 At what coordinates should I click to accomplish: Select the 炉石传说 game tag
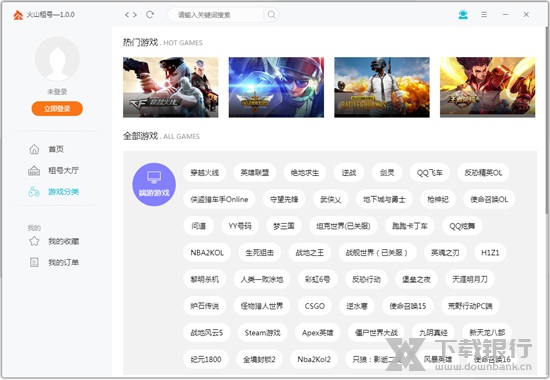tap(205, 306)
